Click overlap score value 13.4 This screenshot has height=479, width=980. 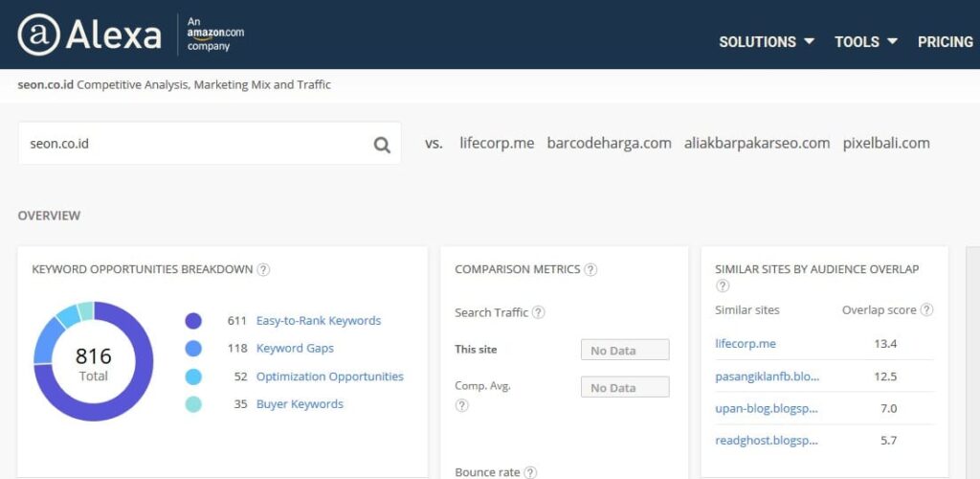[x=886, y=343]
